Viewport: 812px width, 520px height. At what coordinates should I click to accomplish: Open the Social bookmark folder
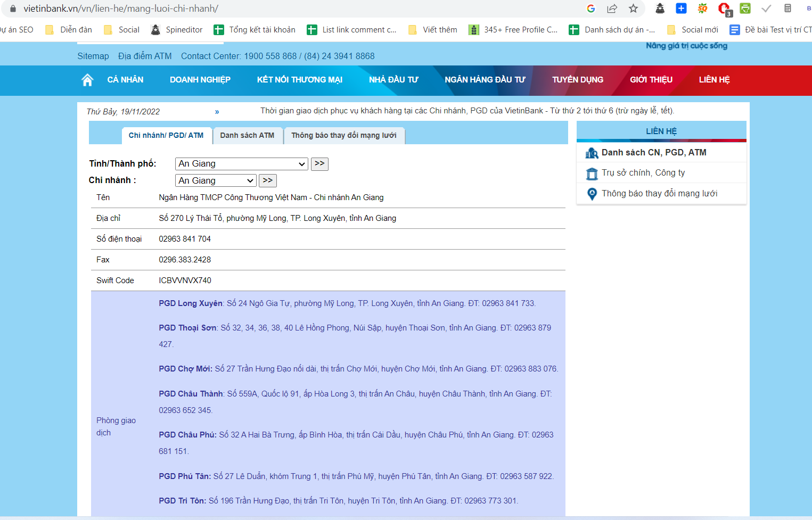(122, 30)
